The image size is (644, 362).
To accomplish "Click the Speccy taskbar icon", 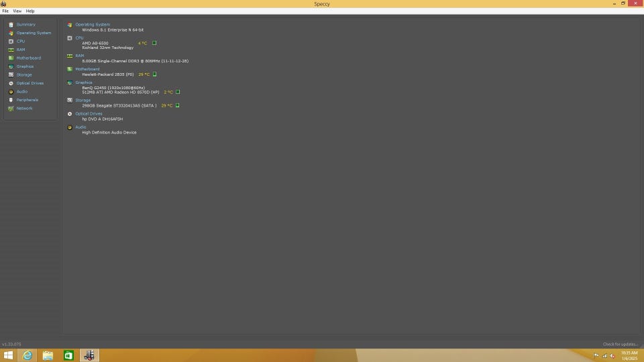I will tap(89, 355).
